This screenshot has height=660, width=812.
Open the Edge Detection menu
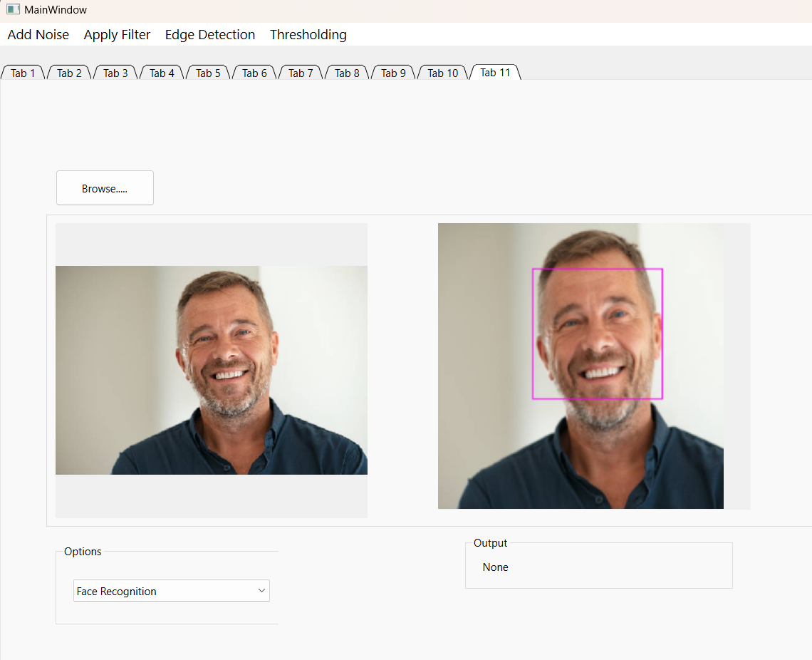click(x=209, y=34)
